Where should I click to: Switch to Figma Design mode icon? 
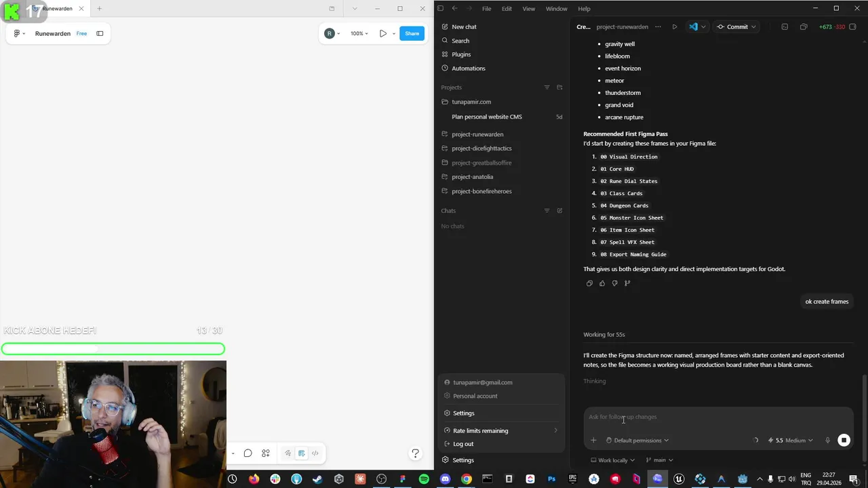point(301,453)
